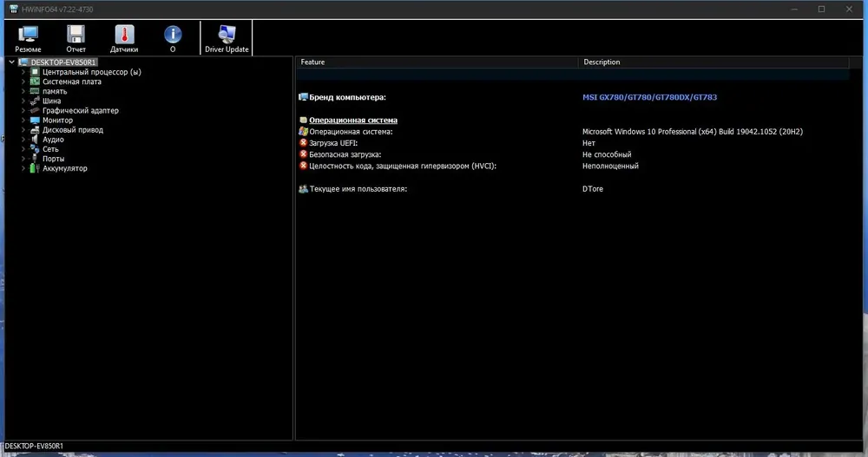Open the MSI GX780/GT780 brand link

[649, 97]
